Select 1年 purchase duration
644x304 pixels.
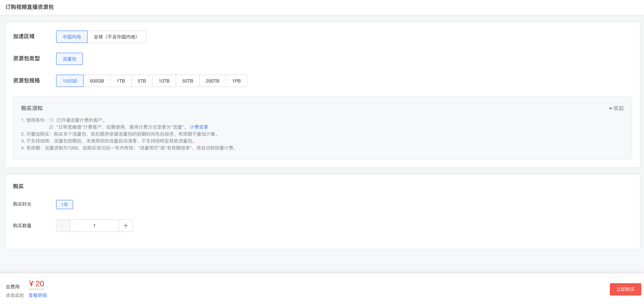[65, 204]
